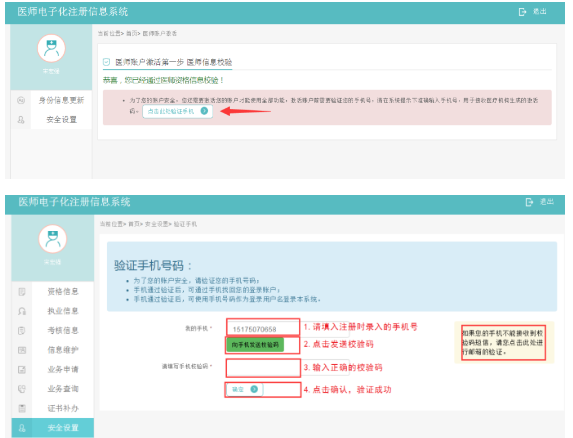This screenshot has height=438, width=573.
Task: Click the 我的手机 phone number field
Action: (263, 329)
